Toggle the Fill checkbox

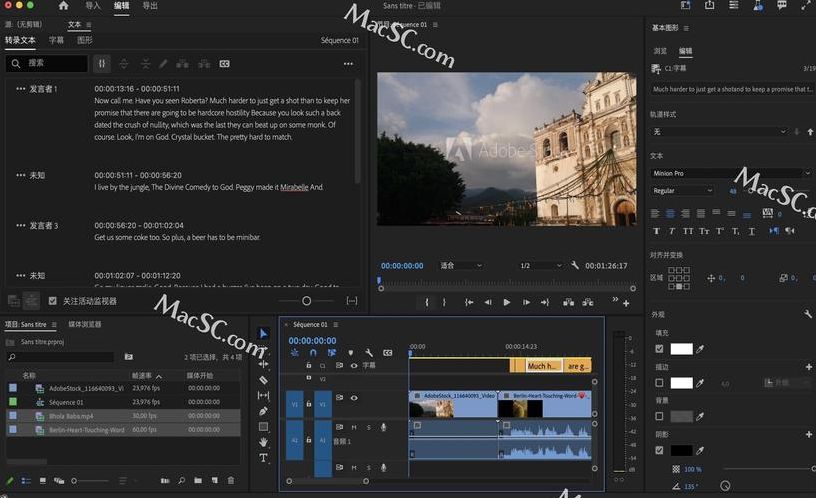click(659, 349)
